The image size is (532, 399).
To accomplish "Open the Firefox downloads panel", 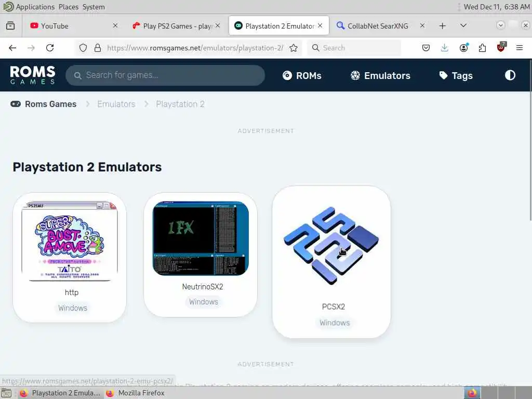I will click(x=445, y=48).
